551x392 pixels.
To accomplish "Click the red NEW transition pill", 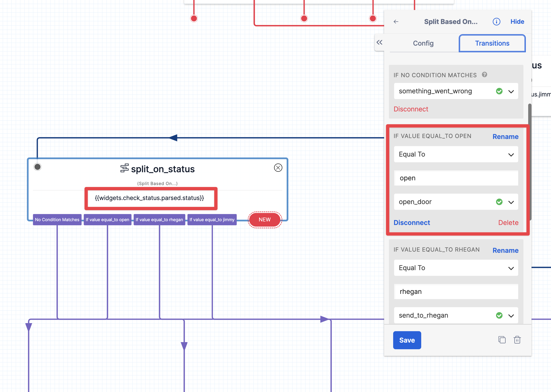I will point(265,220).
